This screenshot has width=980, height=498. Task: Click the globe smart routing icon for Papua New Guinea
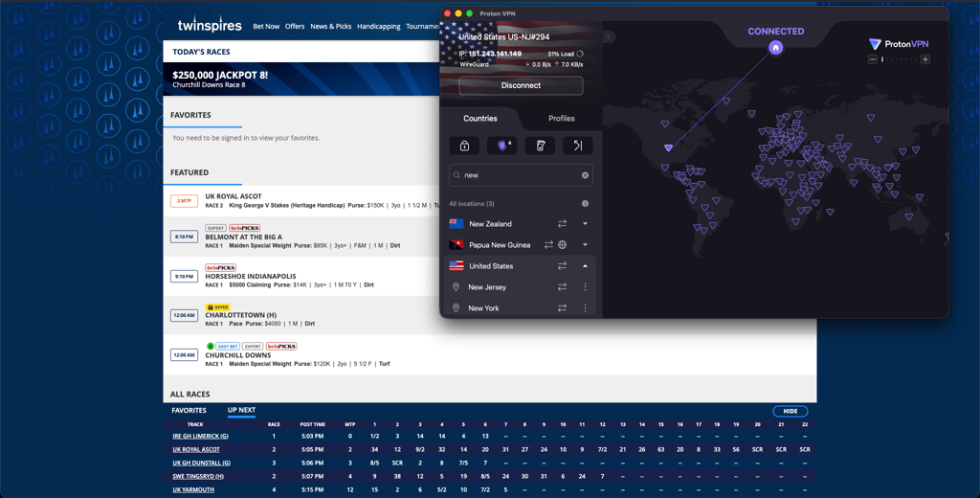(x=563, y=244)
